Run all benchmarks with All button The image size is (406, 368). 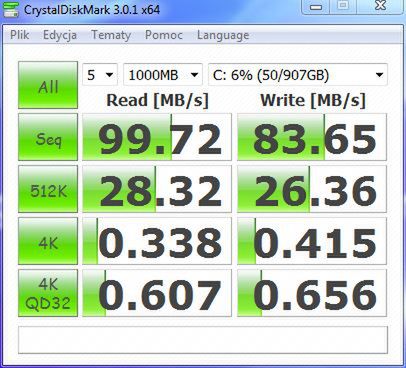48,85
